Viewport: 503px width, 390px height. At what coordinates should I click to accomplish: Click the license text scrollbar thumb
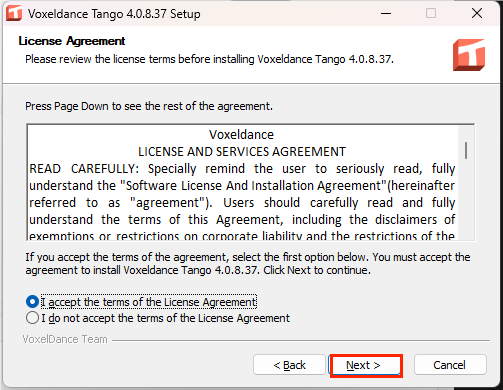(x=466, y=150)
